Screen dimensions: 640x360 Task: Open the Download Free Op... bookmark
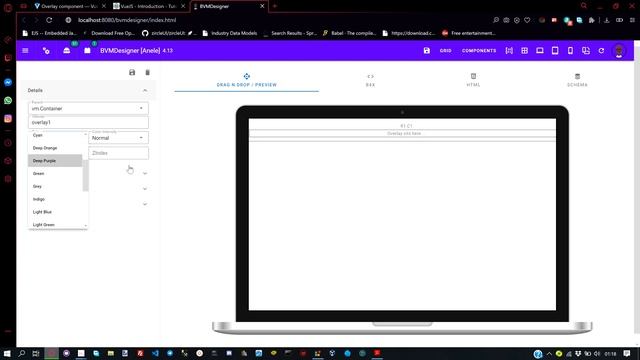pos(109,33)
